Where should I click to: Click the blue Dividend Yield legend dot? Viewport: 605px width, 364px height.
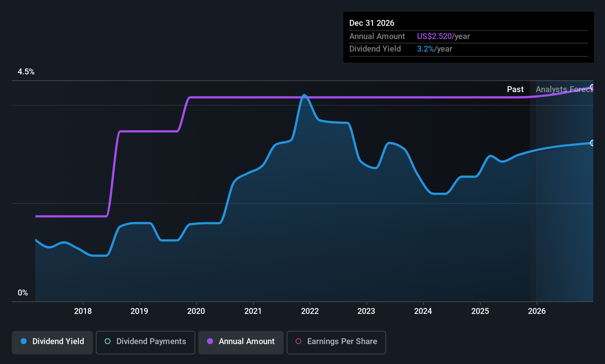click(x=24, y=342)
